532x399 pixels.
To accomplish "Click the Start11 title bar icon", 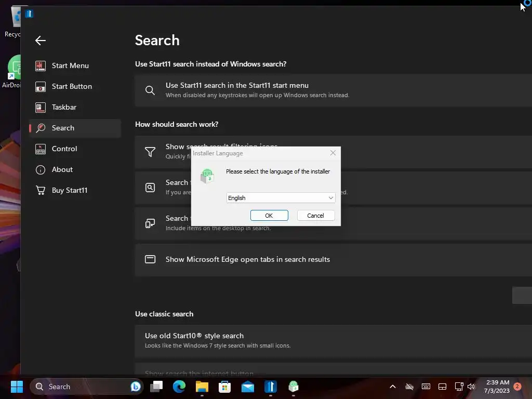I will [x=29, y=14].
